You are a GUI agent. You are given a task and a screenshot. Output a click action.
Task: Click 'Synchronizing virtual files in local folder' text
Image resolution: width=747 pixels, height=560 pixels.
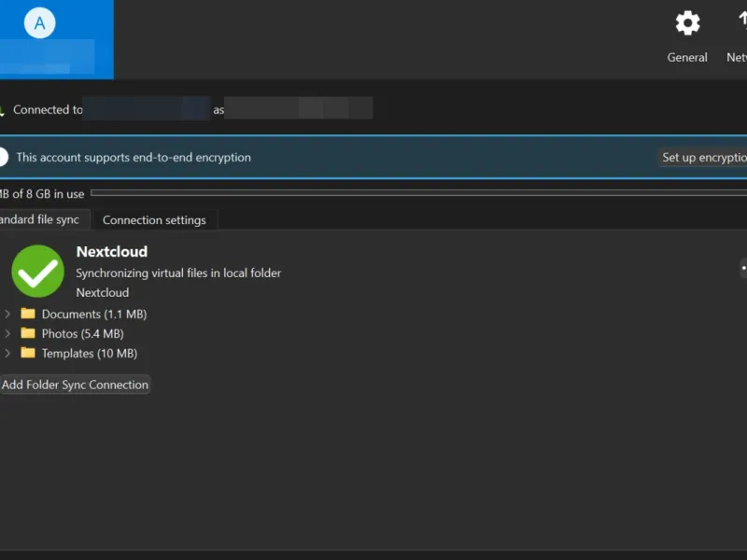tap(178, 273)
